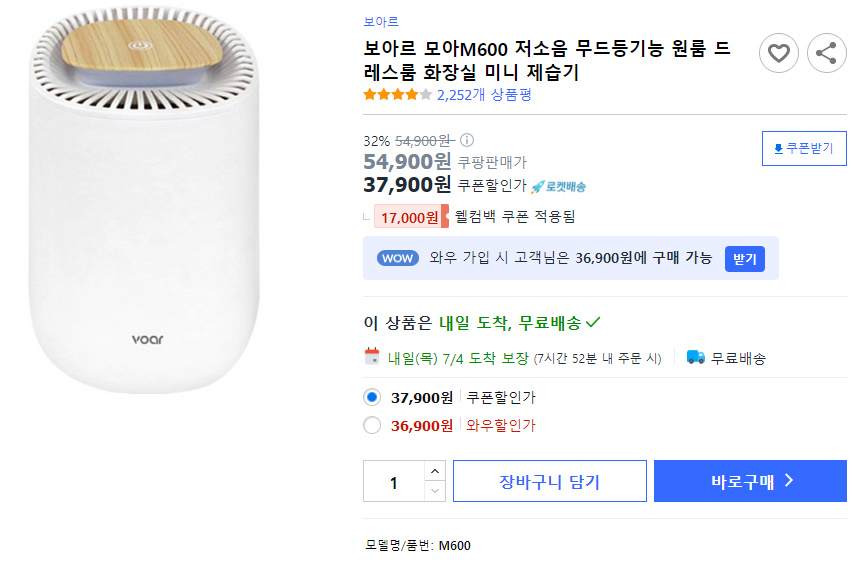Click 장바구니 담기 add to cart button

tap(550, 481)
